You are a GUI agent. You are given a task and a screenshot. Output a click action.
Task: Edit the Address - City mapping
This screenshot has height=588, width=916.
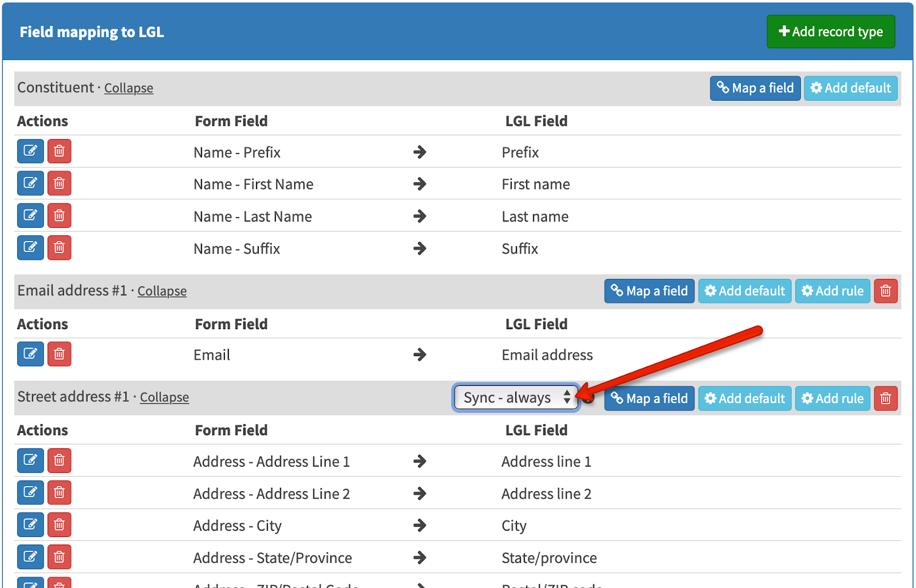coord(30,524)
